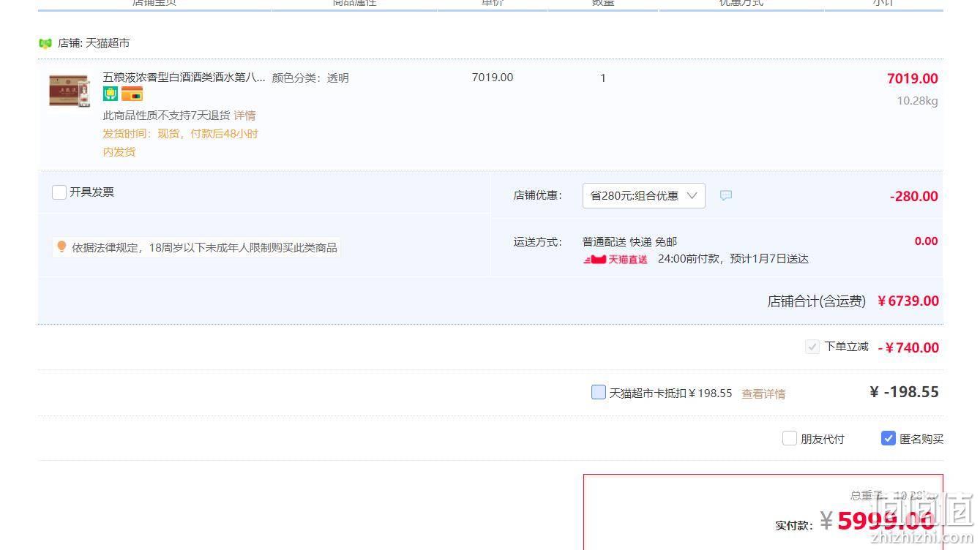The height and width of the screenshot is (550, 980).
Task: Click the message bubble icon beside discount dropdown
Action: (725, 195)
